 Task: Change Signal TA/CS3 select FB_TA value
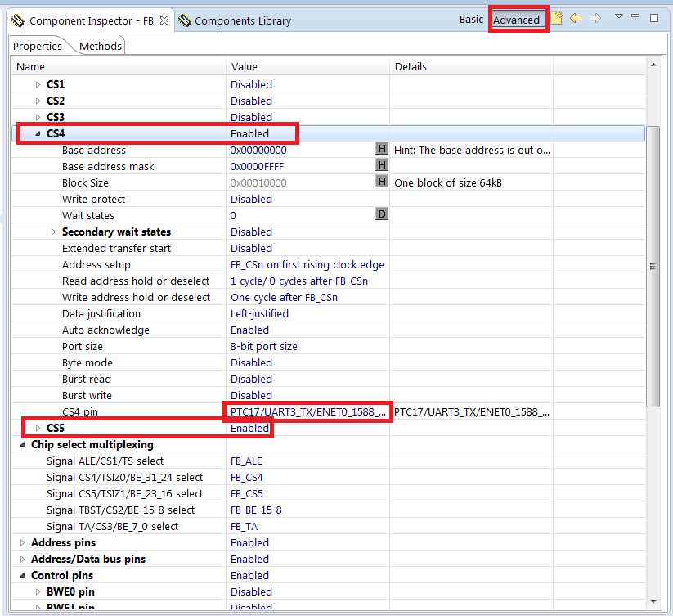(x=244, y=526)
